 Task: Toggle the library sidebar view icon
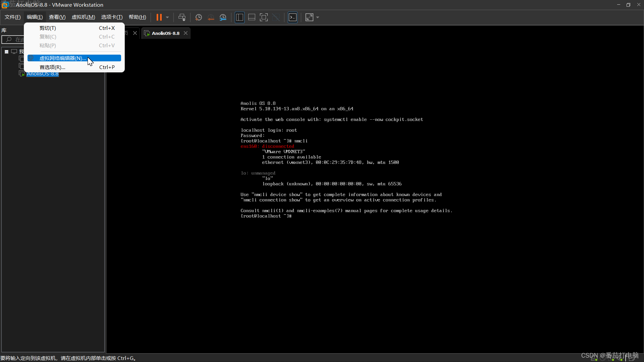pos(239,17)
